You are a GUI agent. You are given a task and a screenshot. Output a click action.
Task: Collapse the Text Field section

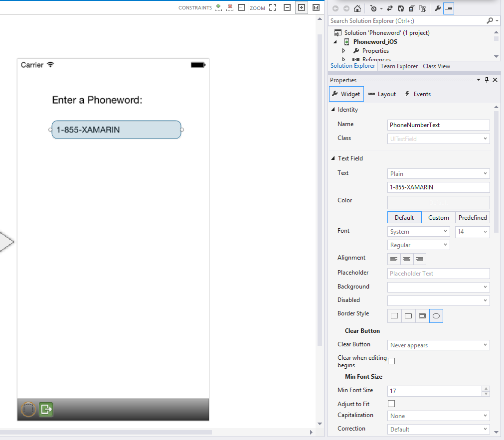[333, 158]
